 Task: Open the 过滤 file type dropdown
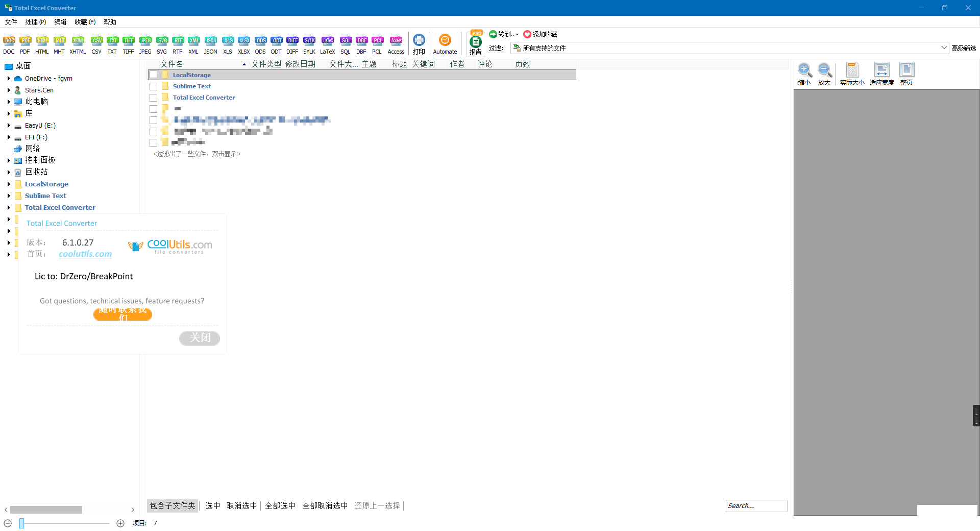[x=944, y=48]
